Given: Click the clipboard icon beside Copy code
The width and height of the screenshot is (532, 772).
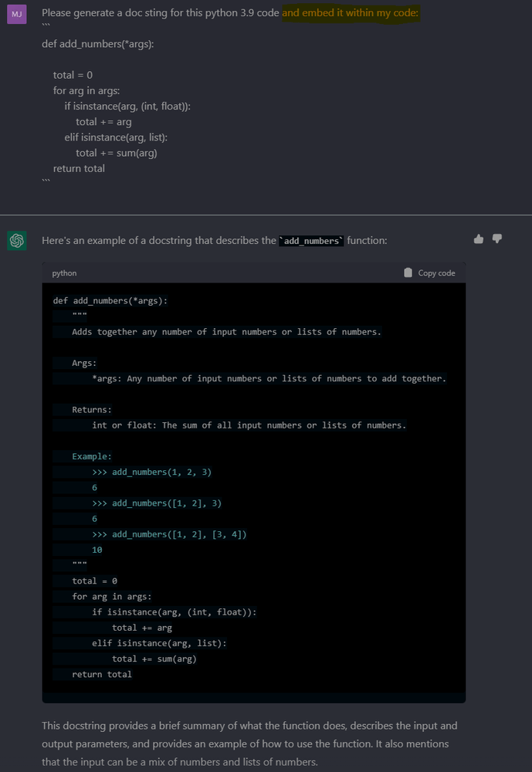Looking at the screenshot, I should pyautogui.click(x=408, y=273).
